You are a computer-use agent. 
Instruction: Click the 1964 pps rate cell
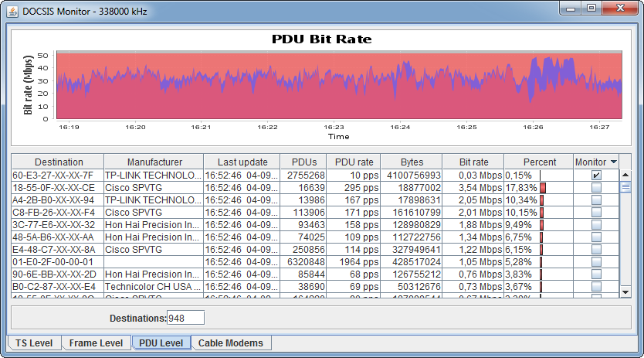(354, 261)
